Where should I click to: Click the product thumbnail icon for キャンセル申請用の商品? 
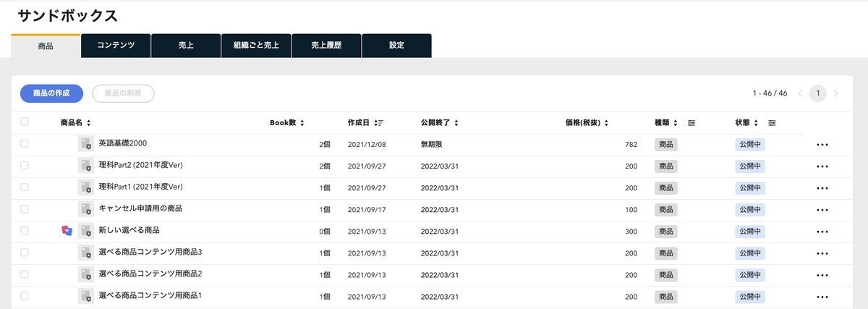(86, 209)
